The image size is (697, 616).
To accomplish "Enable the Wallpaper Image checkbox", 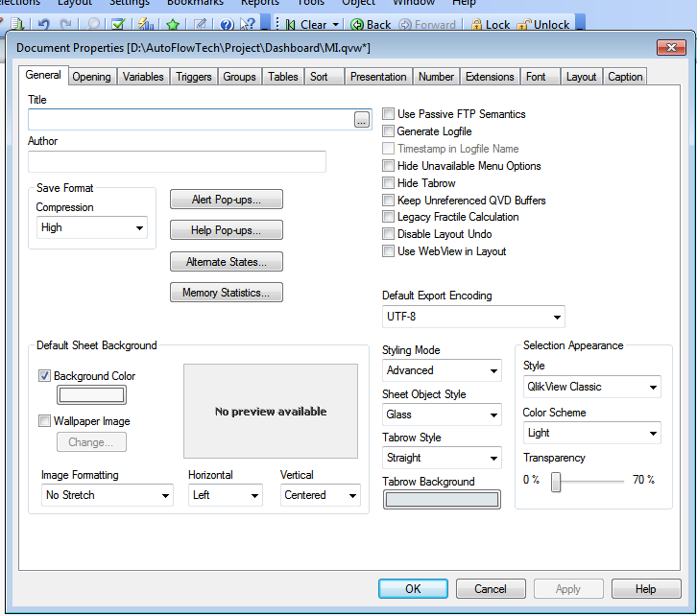I will pyautogui.click(x=44, y=420).
